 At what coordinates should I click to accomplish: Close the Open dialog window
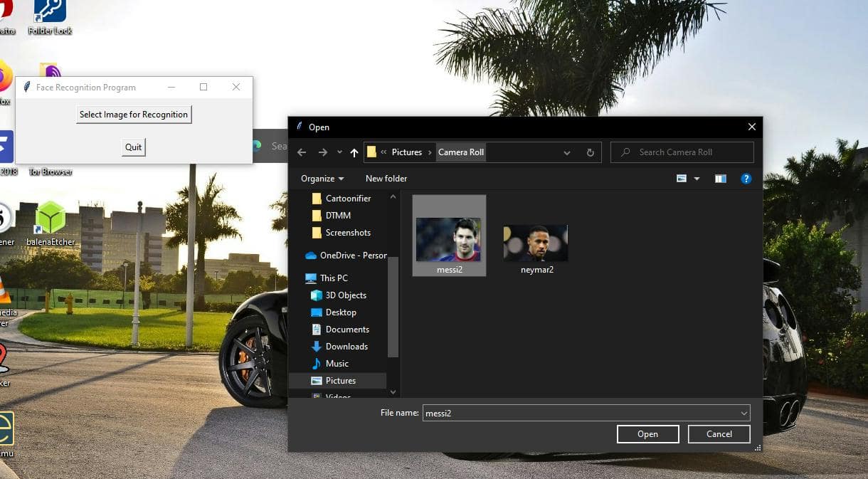[x=752, y=127]
